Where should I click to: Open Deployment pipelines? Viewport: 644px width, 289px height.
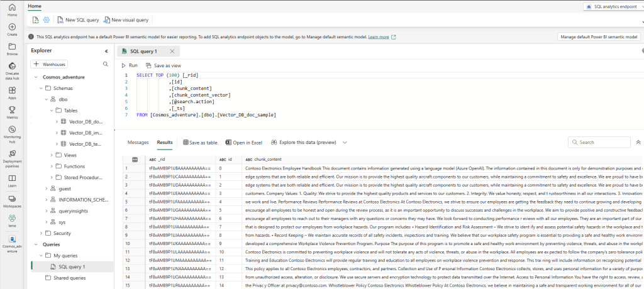(x=12, y=159)
